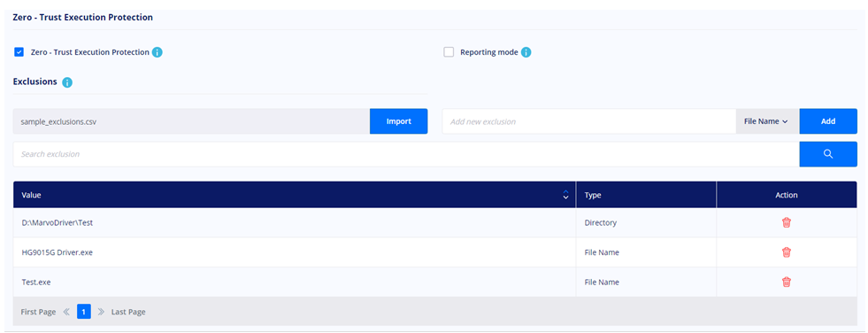Click the search magnifier button

click(x=828, y=154)
